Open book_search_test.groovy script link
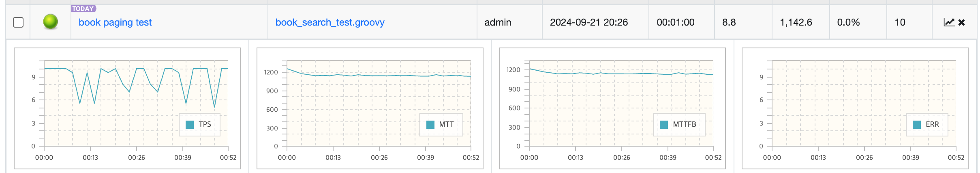The height and width of the screenshot is (173, 980). pyautogui.click(x=330, y=22)
